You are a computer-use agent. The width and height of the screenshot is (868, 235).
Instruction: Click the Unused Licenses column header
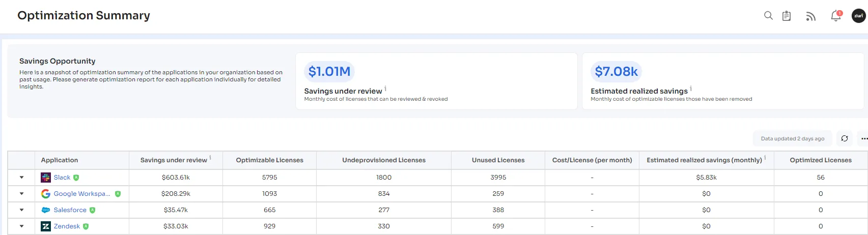pos(498,160)
